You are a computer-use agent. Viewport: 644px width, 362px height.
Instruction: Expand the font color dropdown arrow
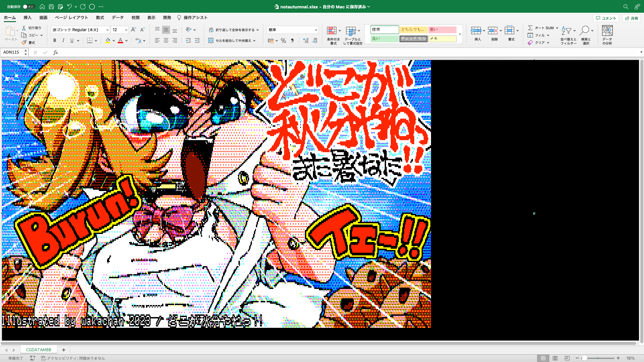pos(126,41)
